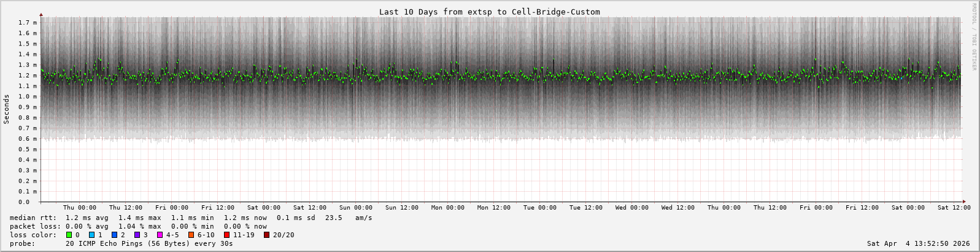Click the vertical Seconds axis label
The image size is (980, 252).
click(7, 109)
